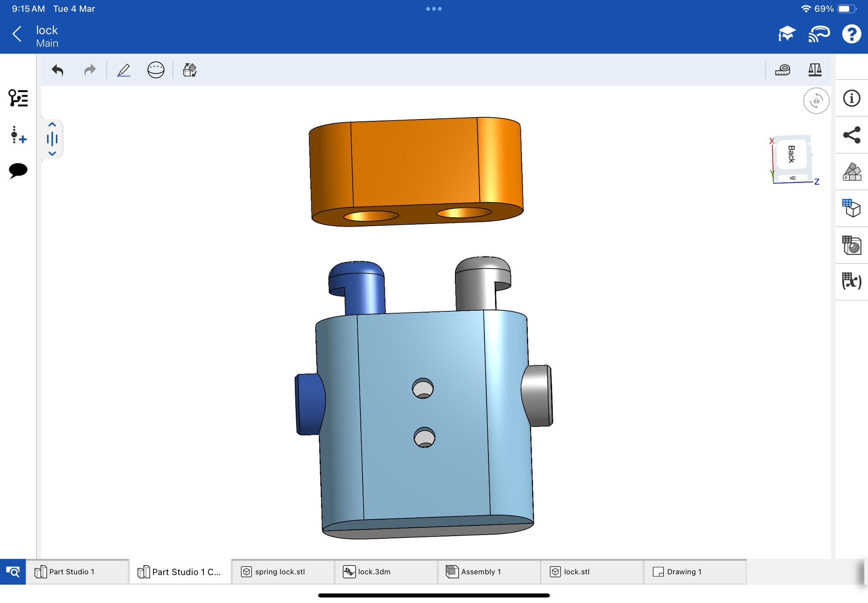
Task: Select the Sketch pencil tool
Action: pyautogui.click(x=124, y=70)
